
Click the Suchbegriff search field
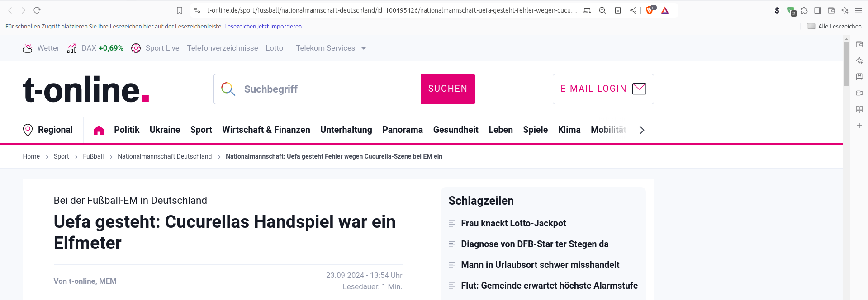[x=317, y=89]
